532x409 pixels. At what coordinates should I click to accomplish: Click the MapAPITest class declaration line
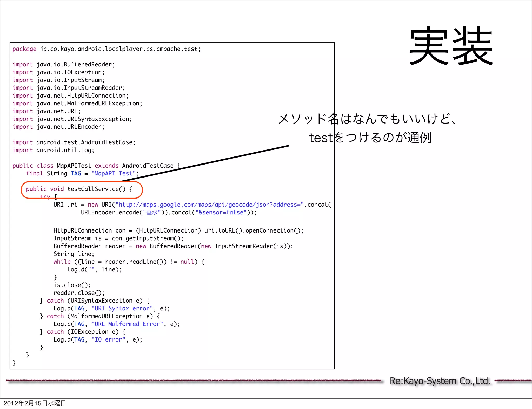coord(96,166)
